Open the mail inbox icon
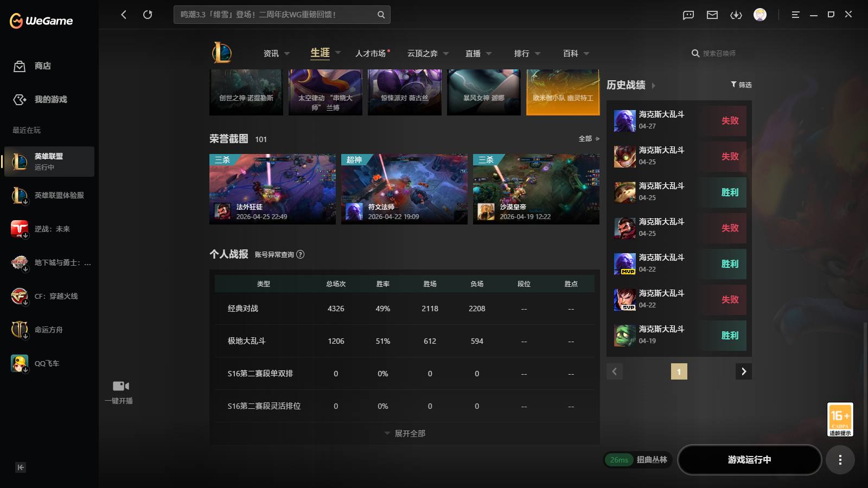The width and height of the screenshot is (868, 488). coord(712,15)
